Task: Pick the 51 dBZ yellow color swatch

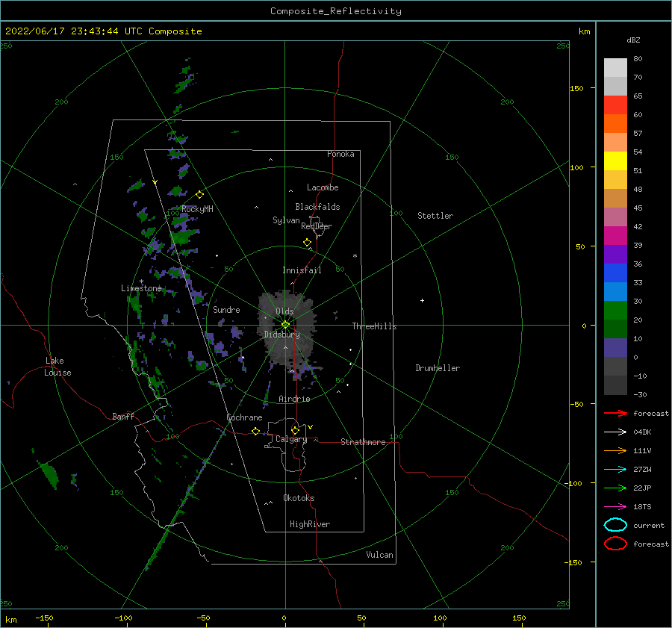Action: [x=615, y=161]
